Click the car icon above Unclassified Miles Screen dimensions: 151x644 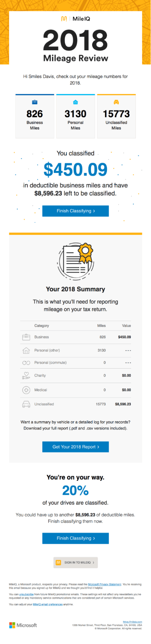pos(116,102)
